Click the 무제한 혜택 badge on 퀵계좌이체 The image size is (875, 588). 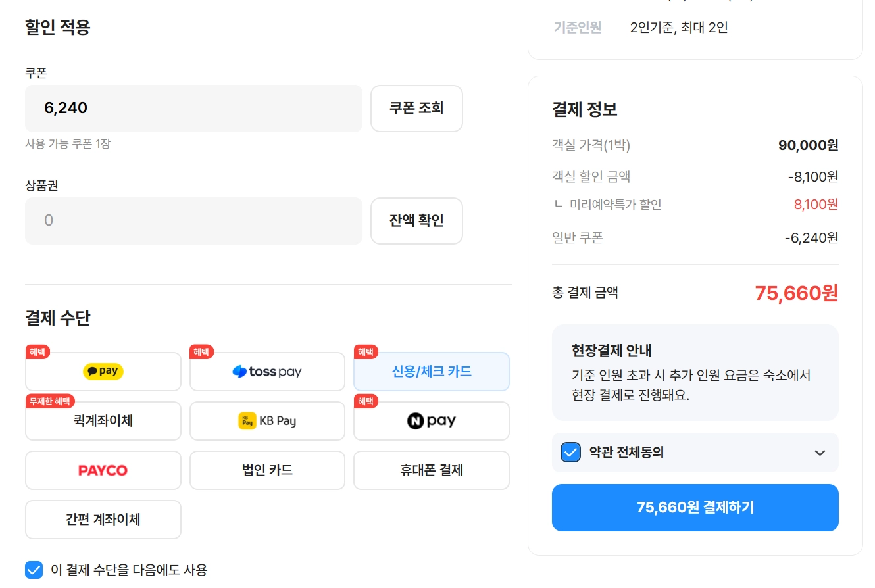coord(51,401)
